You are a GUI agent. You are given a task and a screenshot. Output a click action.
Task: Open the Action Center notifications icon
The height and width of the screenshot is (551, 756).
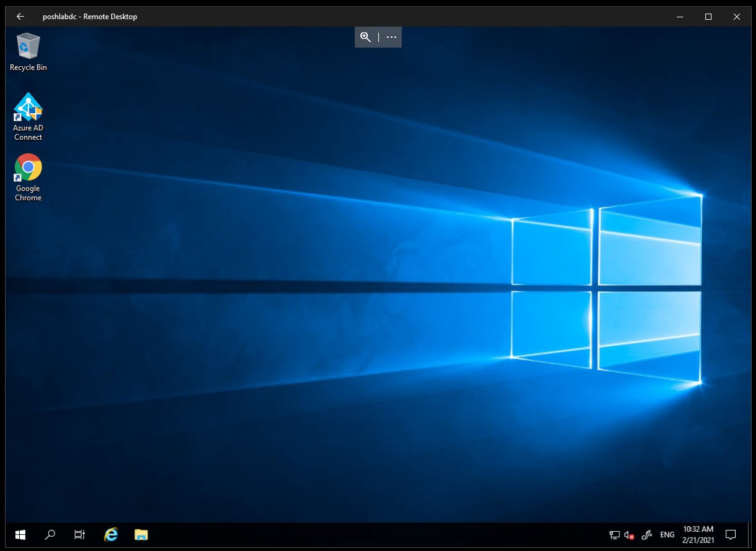click(730, 535)
